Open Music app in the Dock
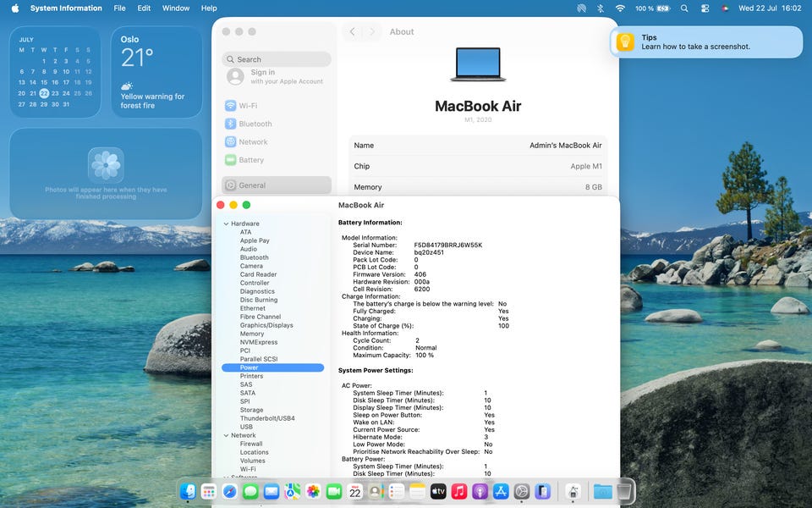Viewport: 812px width, 508px height. pos(458,491)
